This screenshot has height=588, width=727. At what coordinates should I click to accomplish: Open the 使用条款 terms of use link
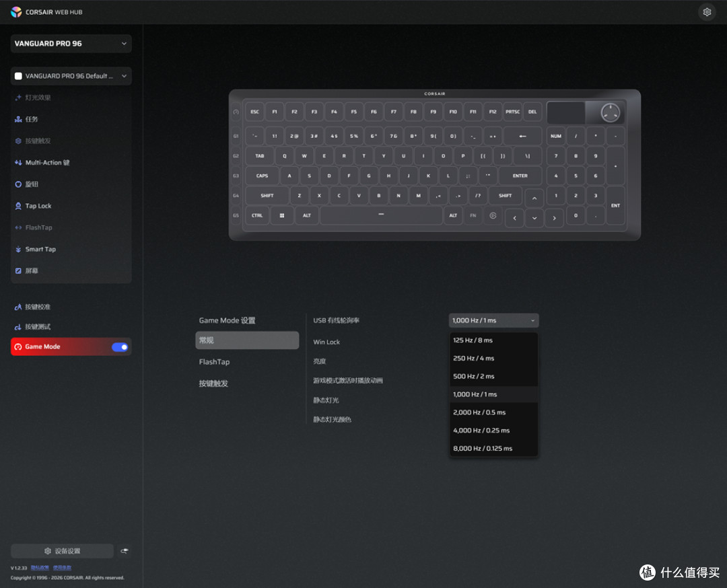62,568
